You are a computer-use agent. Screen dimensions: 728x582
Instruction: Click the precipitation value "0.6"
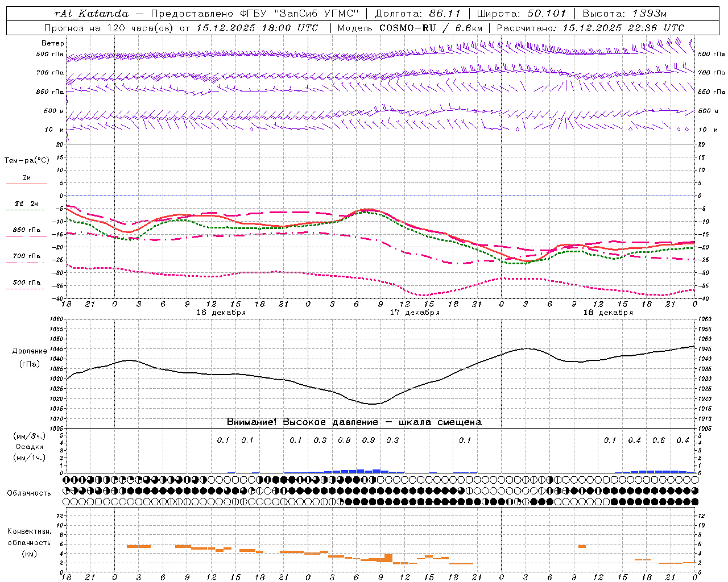click(659, 440)
